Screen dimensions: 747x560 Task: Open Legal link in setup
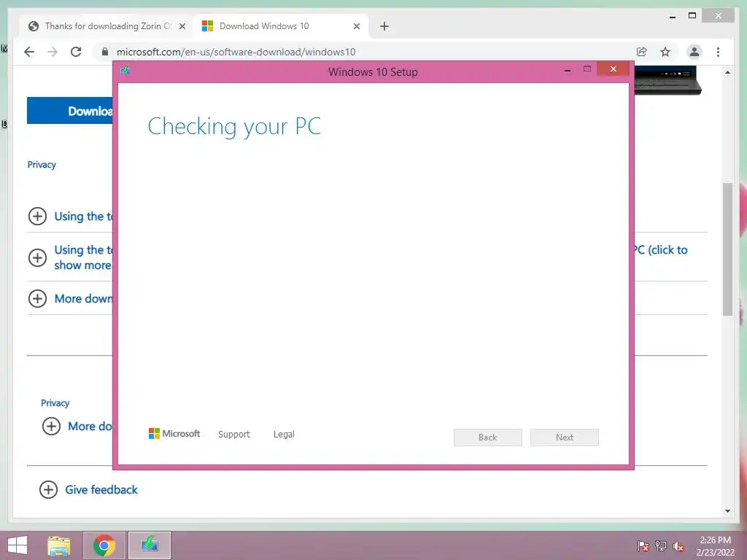click(x=284, y=435)
